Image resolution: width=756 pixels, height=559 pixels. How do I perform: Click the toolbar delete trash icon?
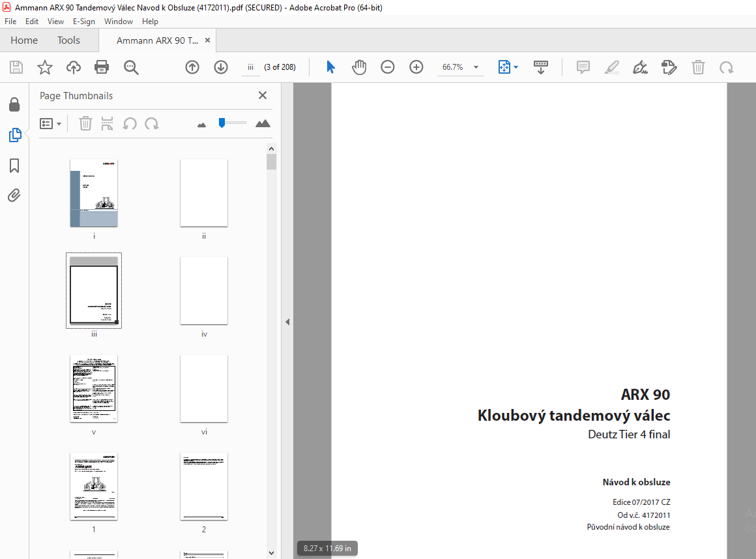[698, 67]
